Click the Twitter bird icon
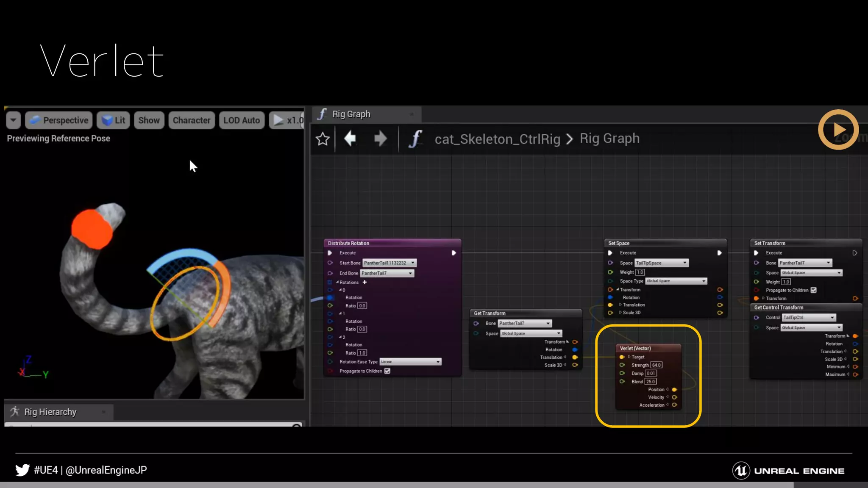 tap(22, 470)
